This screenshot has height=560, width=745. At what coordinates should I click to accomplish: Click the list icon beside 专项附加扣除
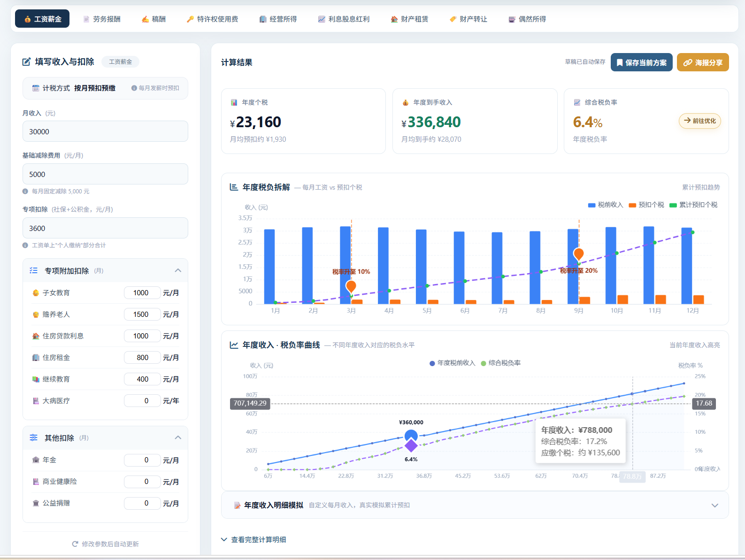pos(34,270)
